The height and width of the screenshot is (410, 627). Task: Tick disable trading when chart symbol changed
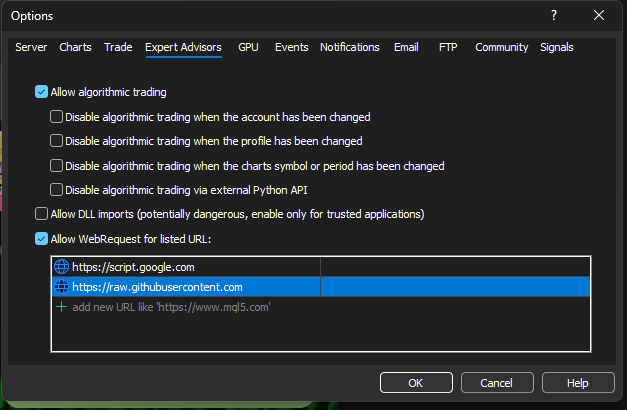coord(57,166)
